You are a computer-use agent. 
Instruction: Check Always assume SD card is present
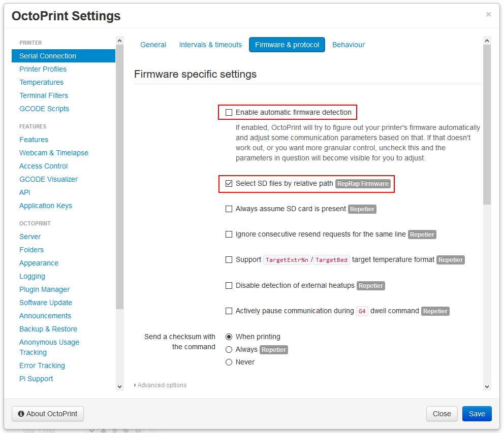pos(229,209)
